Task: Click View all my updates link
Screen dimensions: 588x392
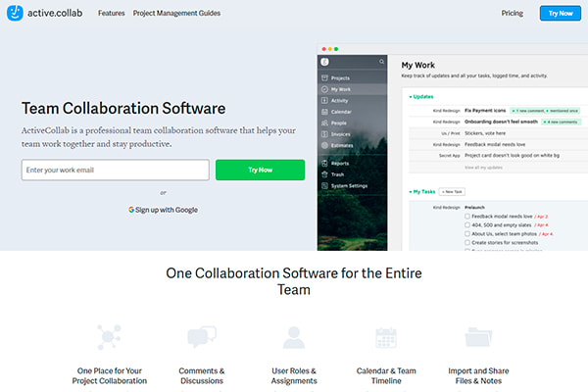Action: [484, 168]
